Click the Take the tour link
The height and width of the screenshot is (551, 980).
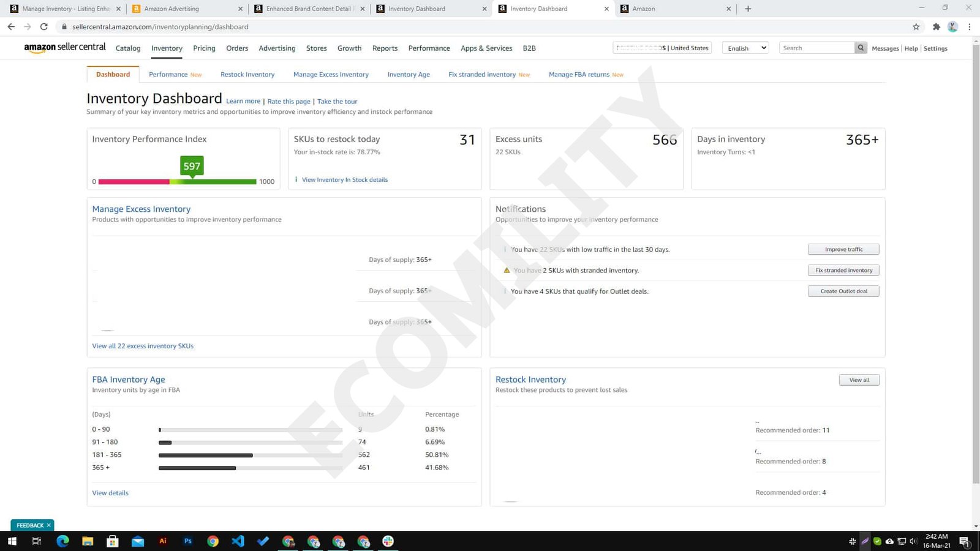click(x=337, y=102)
